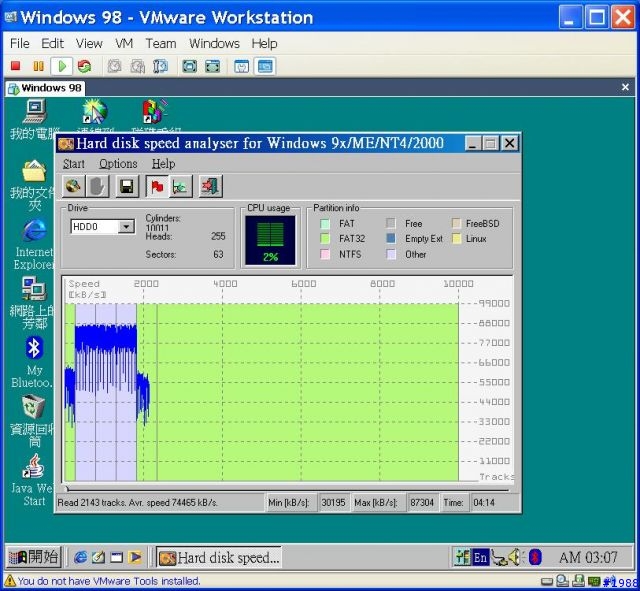The image size is (640, 591).
Task: Open VMware VM menu
Action: [x=124, y=43]
